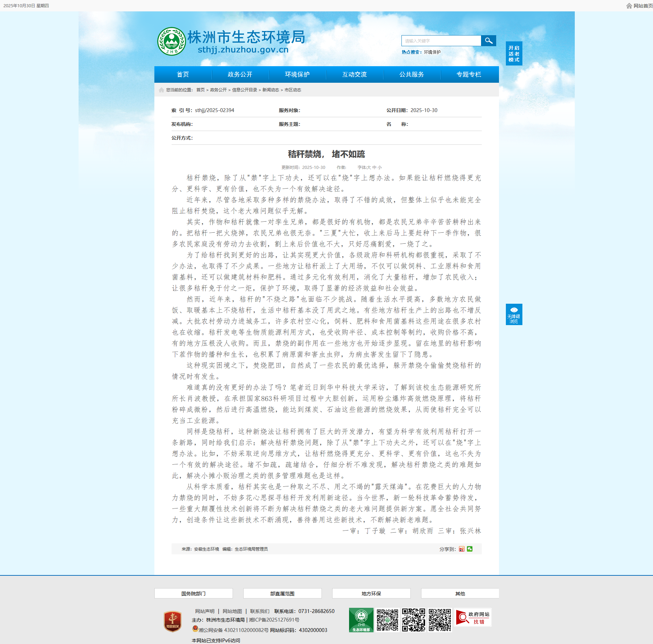
Task: Click the magnifier search button
Action: click(488, 41)
